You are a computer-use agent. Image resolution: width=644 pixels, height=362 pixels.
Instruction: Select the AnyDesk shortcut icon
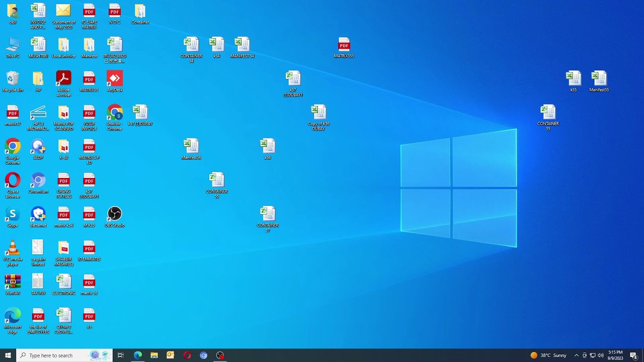(x=115, y=81)
